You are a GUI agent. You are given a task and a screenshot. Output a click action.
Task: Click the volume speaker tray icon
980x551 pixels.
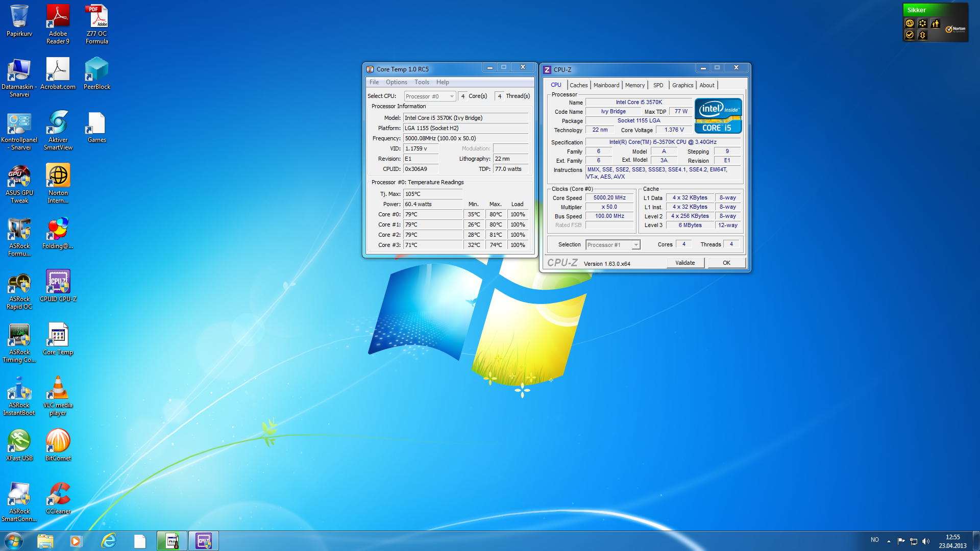click(x=926, y=541)
